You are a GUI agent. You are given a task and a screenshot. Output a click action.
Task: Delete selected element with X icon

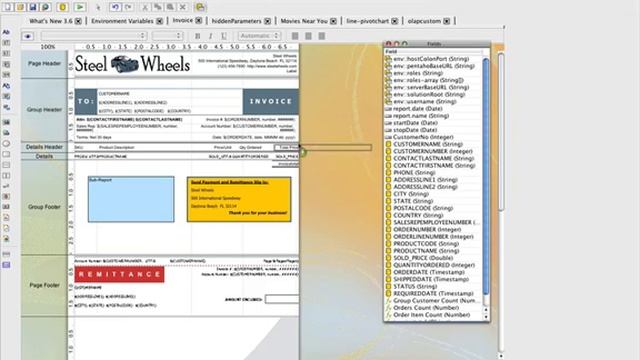pos(183,7)
